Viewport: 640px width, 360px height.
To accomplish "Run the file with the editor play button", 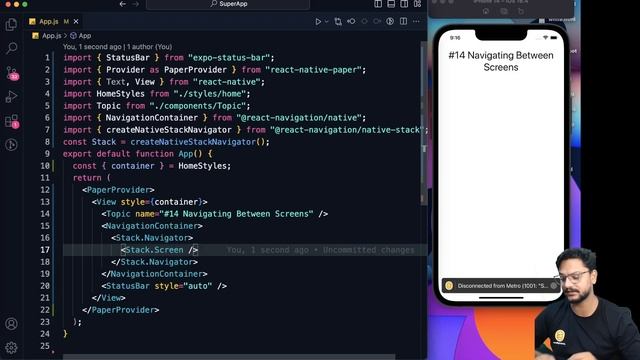I will [x=318, y=22].
